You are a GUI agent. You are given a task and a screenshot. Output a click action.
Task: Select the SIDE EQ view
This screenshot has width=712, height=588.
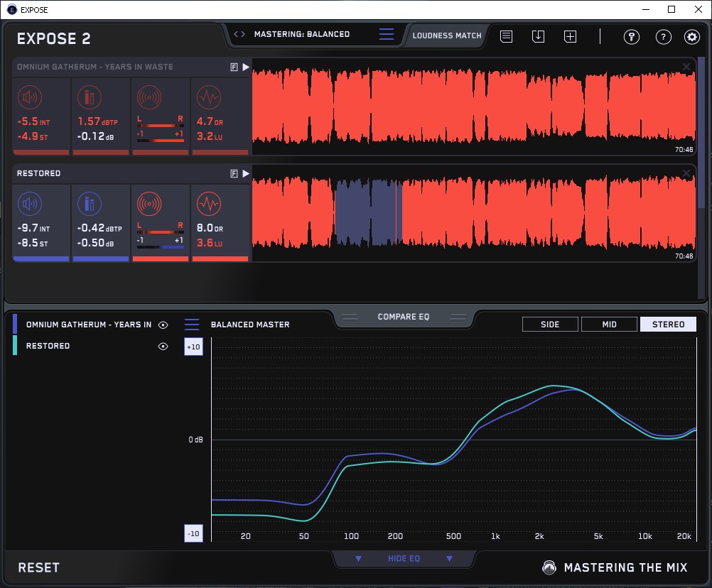tap(550, 325)
